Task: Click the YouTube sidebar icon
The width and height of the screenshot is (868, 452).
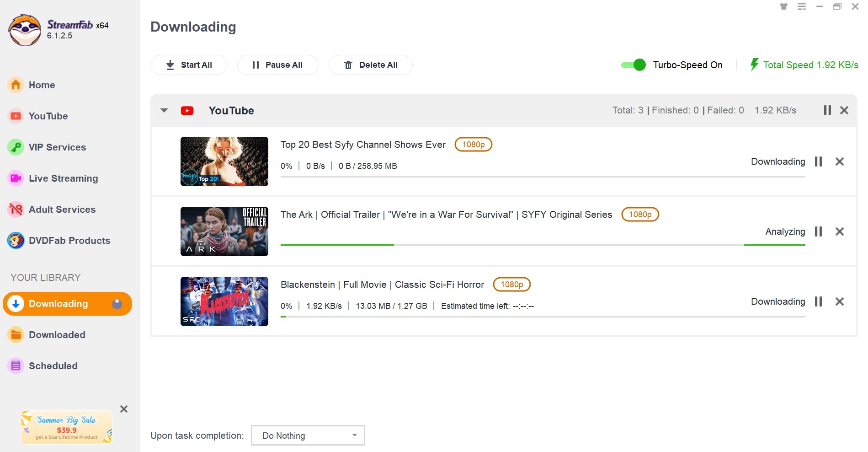Action: [16, 116]
